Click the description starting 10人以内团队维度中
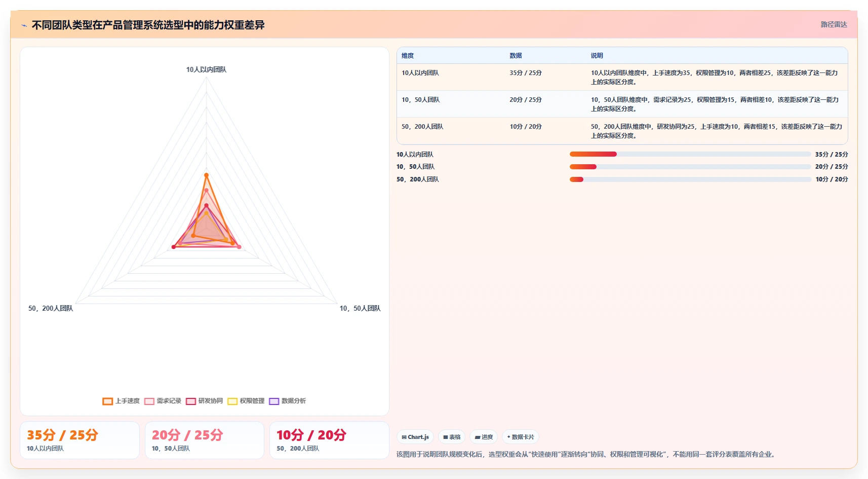 point(715,78)
